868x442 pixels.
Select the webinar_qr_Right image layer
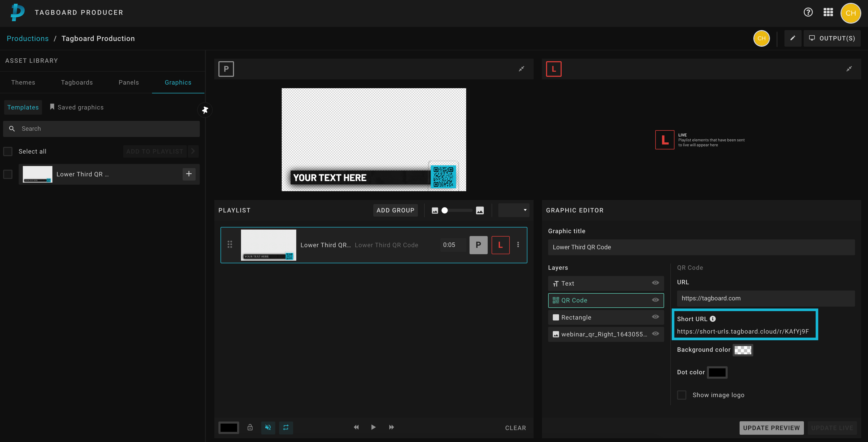[x=606, y=334]
